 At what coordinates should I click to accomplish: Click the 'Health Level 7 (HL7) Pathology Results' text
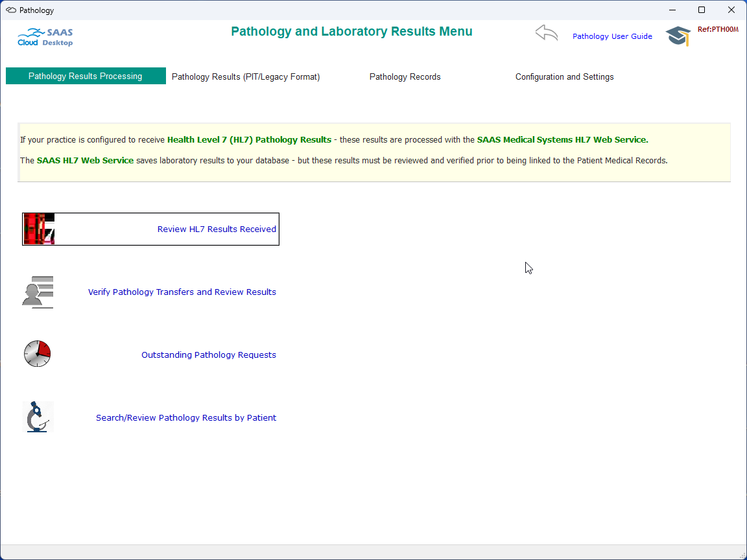point(249,139)
